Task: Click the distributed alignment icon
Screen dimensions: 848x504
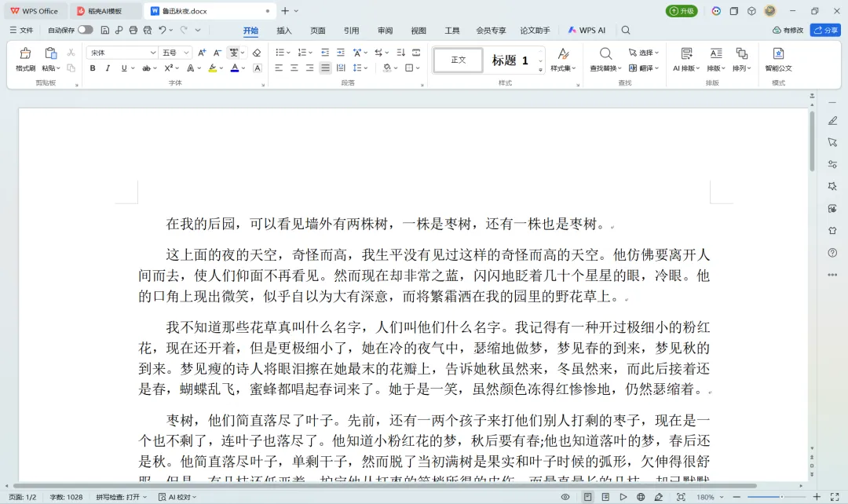Action: coord(341,68)
